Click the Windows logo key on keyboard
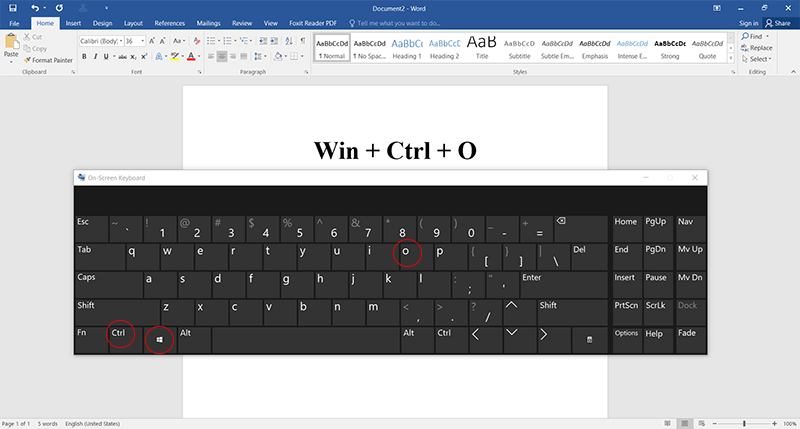 click(x=160, y=340)
